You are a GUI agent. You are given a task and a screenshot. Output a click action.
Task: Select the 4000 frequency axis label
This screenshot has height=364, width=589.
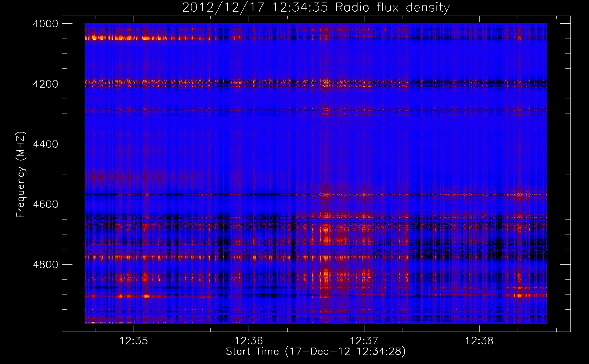[46, 24]
